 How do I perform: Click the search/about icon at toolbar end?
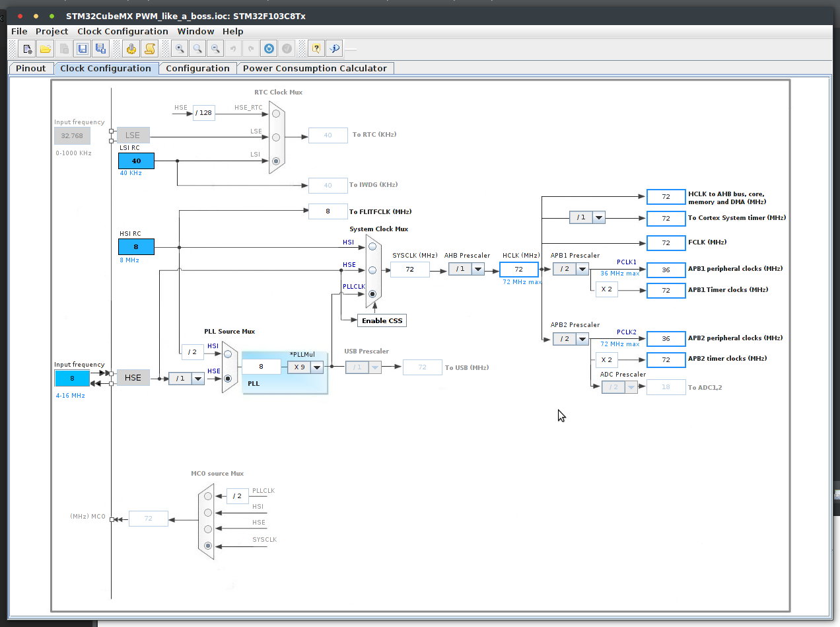point(334,48)
